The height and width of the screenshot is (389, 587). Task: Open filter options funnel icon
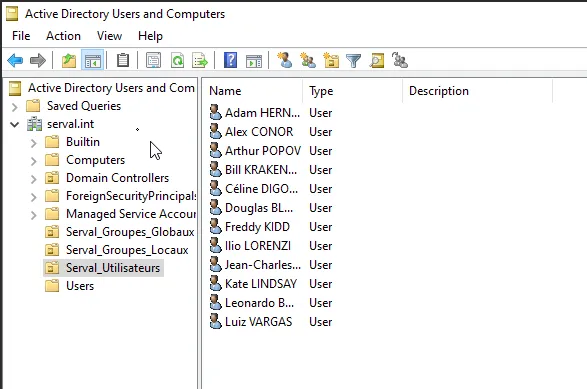tap(353, 60)
